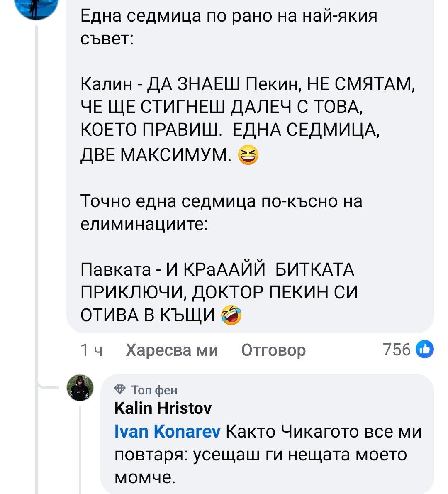This screenshot has width=448, height=494.
Task: Open the Ivan Konarev mention link
Action: pos(167,432)
